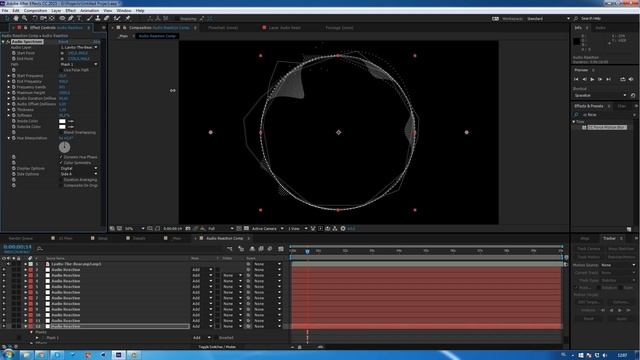This screenshot has width=640, height=360.
Task: Open the Display Options Digital dropdown
Action: [x=79, y=169]
